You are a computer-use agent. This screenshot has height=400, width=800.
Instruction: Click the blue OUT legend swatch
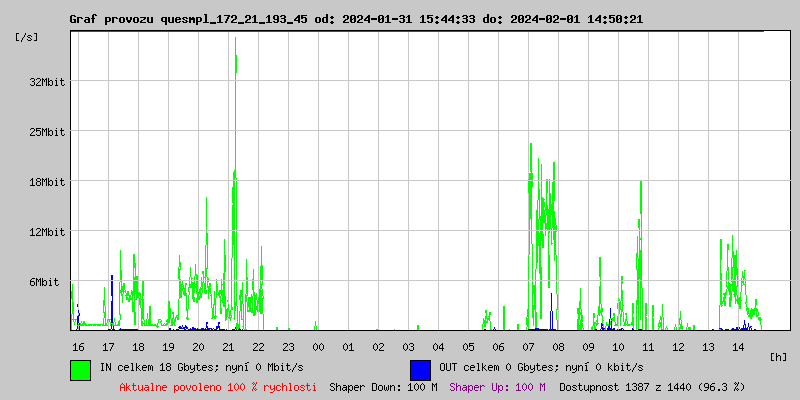pyautogui.click(x=420, y=369)
